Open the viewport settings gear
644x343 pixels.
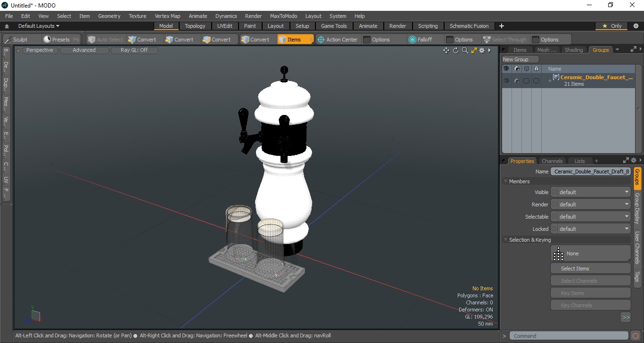click(482, 50)
